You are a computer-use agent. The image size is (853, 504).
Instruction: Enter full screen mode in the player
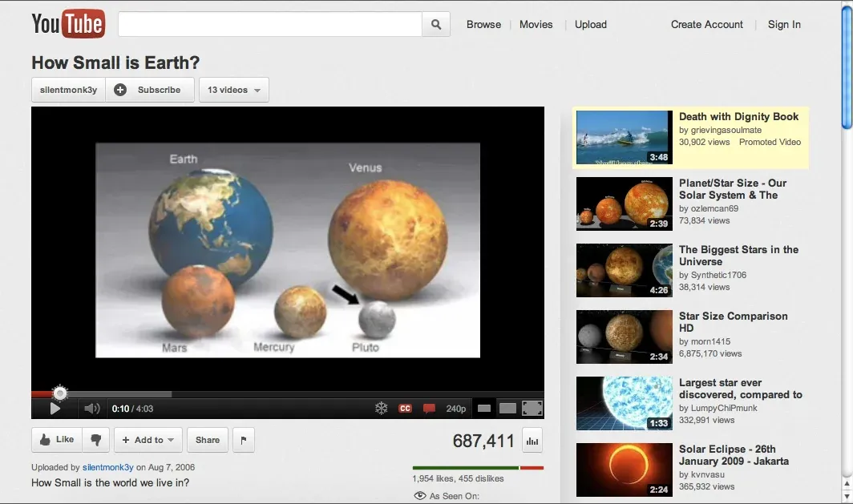pyautogui.click(x=532, y=409)
